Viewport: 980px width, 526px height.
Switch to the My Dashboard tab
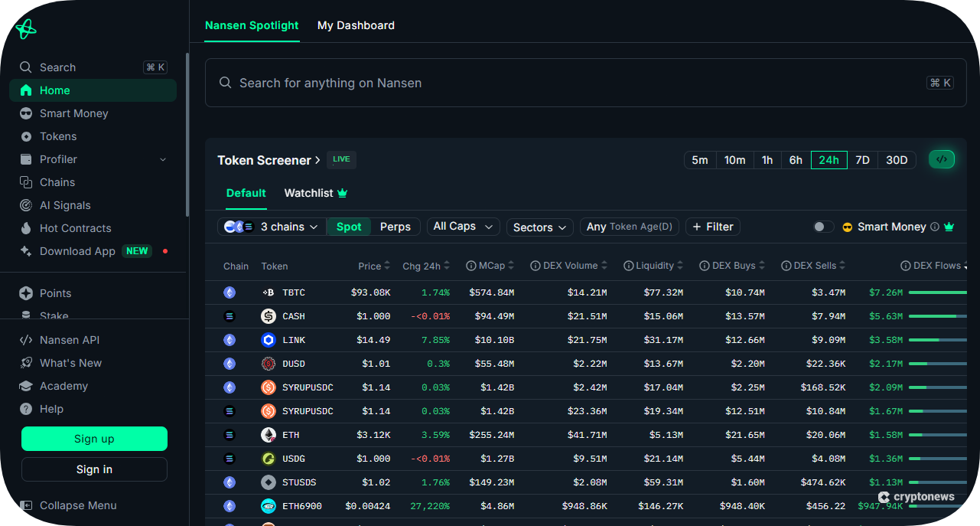coord(356,25)
